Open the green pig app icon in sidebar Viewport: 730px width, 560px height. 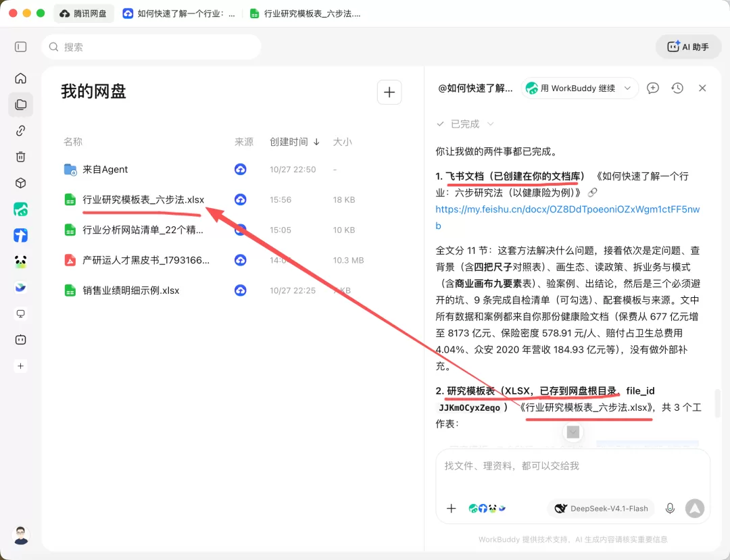[x=20, y=209]
